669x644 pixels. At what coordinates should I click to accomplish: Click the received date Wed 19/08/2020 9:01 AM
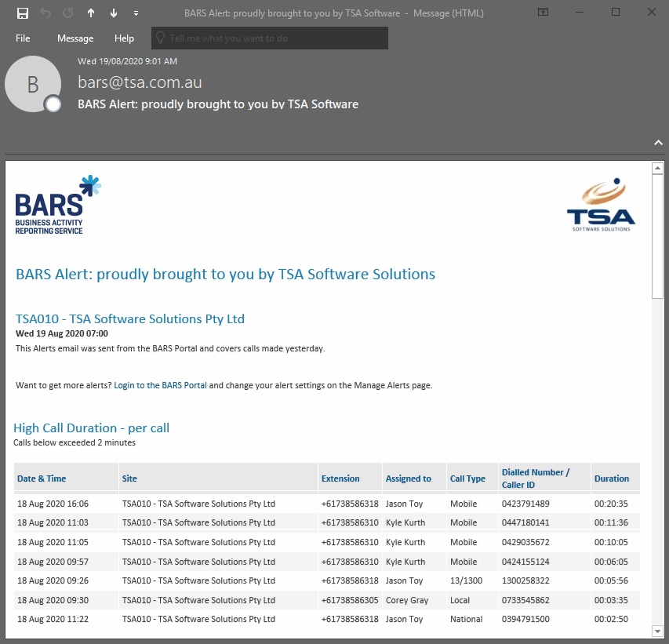[127, 61]
